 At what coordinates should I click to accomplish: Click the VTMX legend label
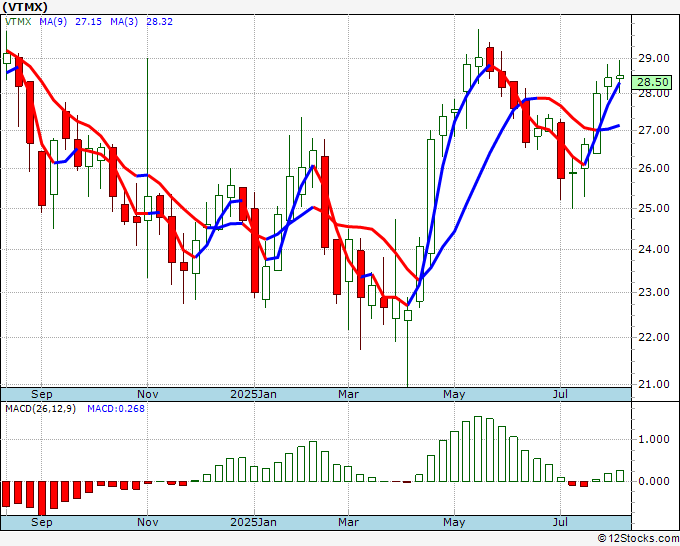point(18,21)
